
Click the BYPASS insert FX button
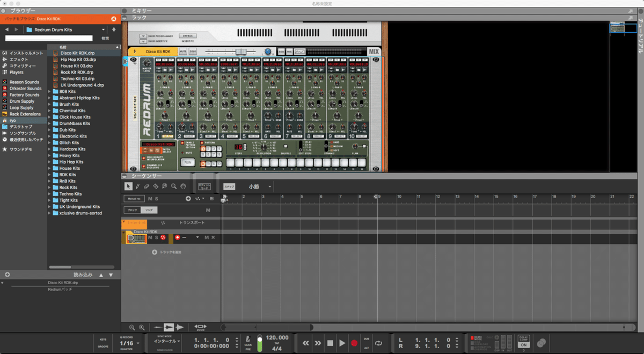(x=187, y=36)
